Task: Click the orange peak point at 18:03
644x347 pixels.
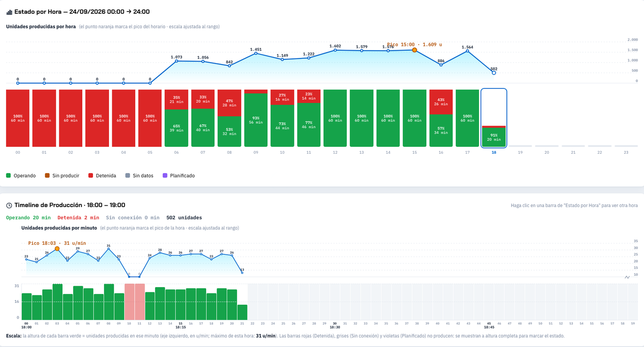Action: tap(57, 249)
